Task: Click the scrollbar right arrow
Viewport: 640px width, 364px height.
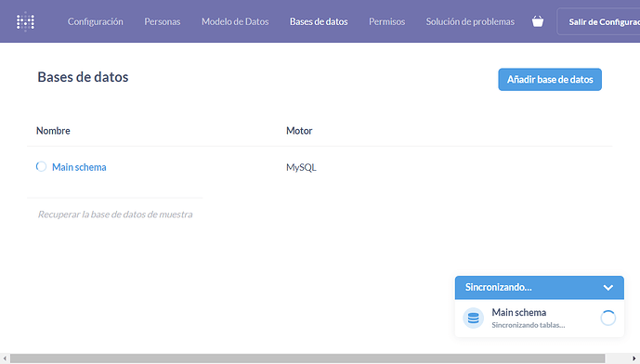Action: coord(634,358)
